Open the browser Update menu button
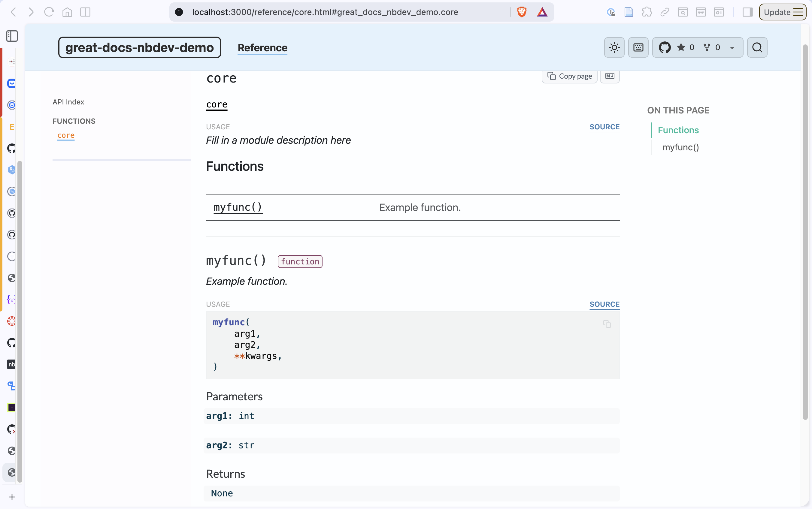 782,12
